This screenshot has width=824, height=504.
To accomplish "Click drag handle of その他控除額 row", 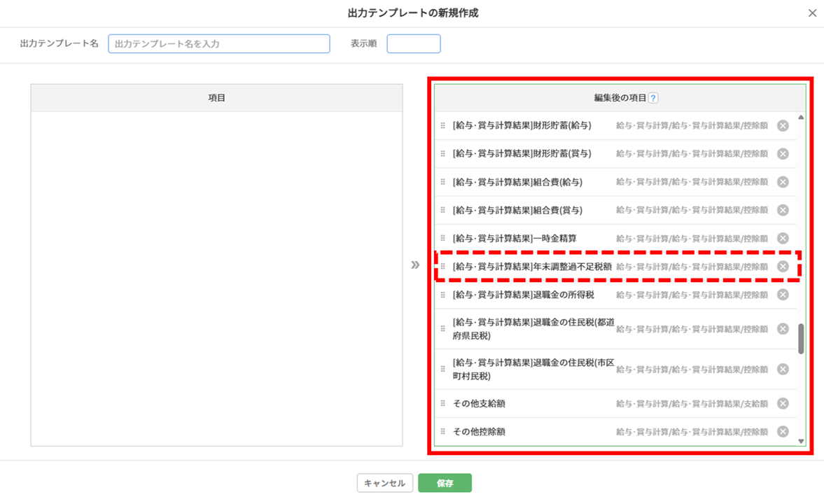I will 442,432.
